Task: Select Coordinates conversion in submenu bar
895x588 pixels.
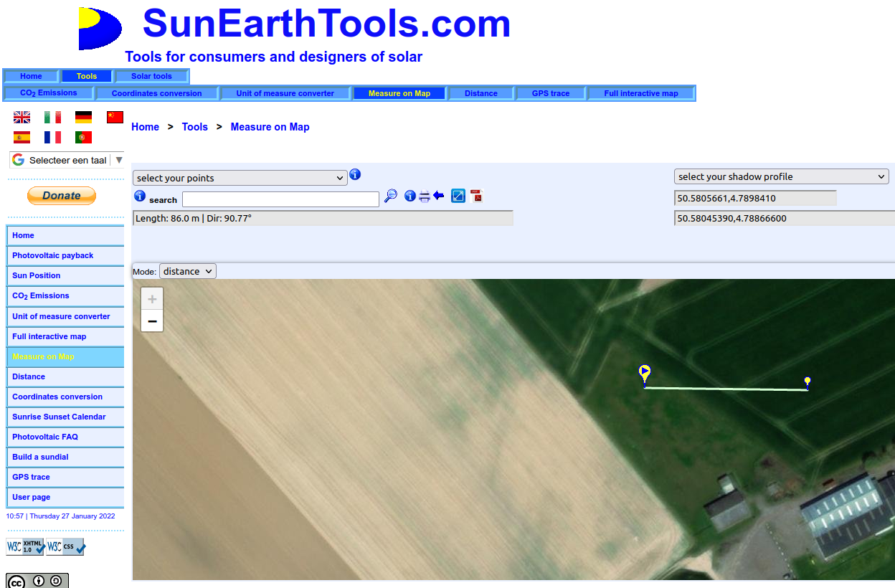Action: pyautogui.click(x=157, y=93)
